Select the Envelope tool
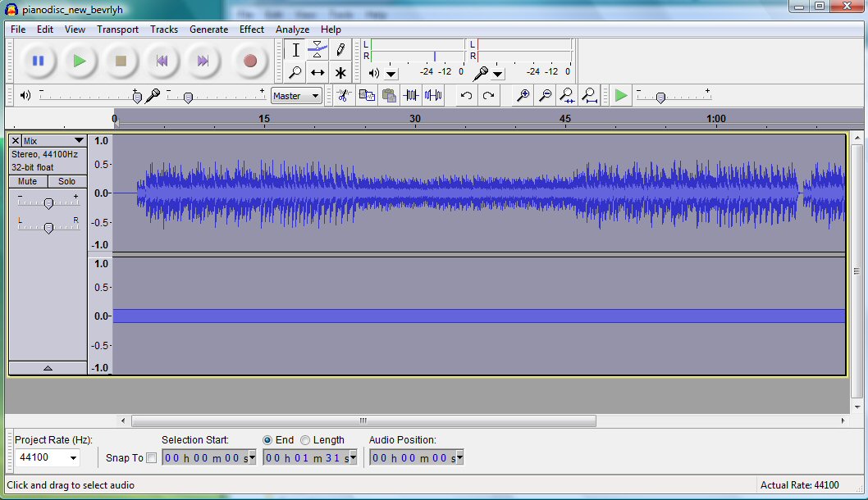 click(318, 49)
